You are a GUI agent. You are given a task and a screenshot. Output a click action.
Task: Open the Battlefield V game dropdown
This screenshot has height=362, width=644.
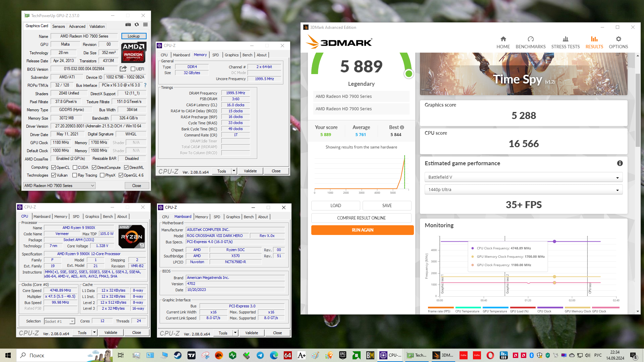click(x=524, y=177)
